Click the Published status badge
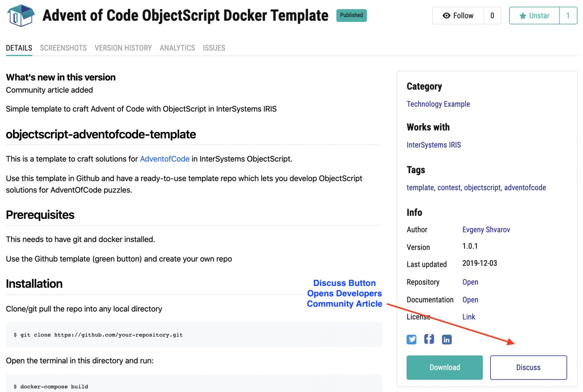The width and height of the screenshot is (583, 392). coord(351,15)
